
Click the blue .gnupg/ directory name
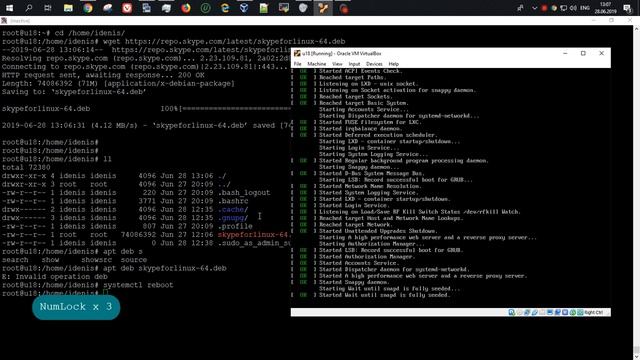point(233,218)
